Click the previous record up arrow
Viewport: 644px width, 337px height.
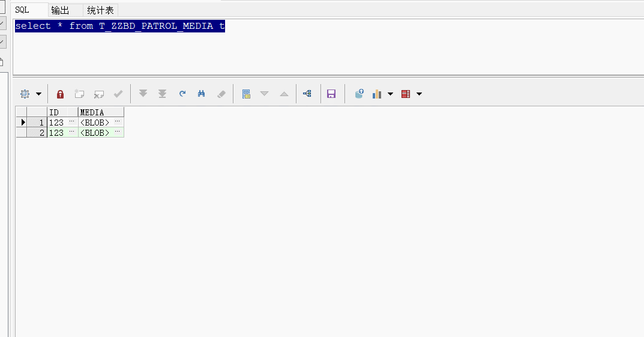284,94
